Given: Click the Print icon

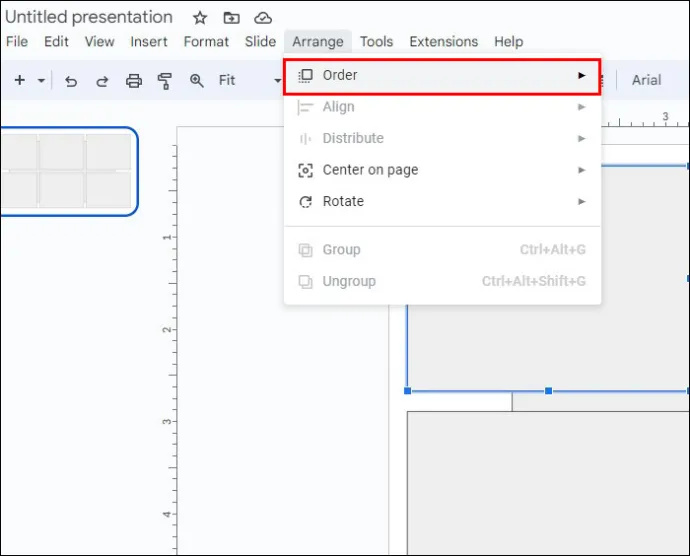Looking at the screenshot, I should click(x=134, y=81).
